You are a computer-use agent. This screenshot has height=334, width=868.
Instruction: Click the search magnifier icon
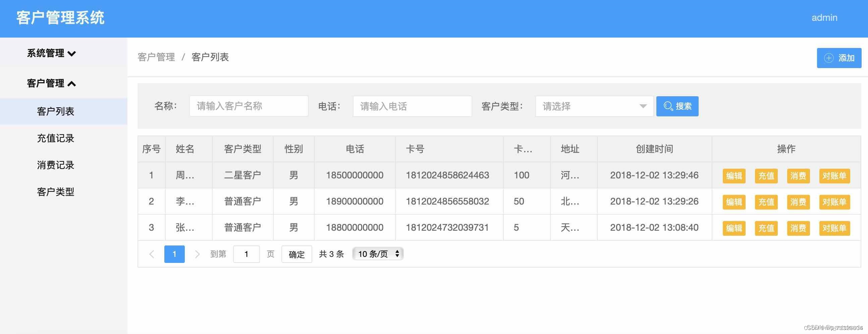pos(668,106)
